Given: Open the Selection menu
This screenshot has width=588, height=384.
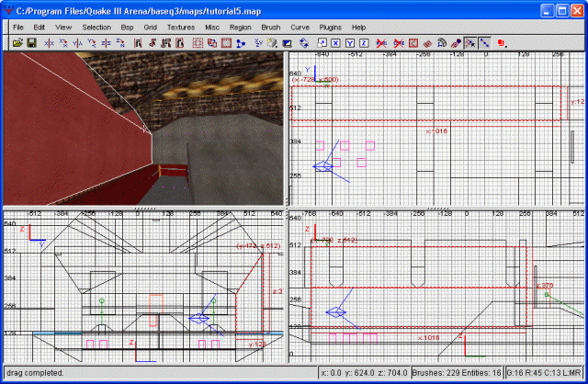Looking at the screenshot, I should [x=96, y=28].
